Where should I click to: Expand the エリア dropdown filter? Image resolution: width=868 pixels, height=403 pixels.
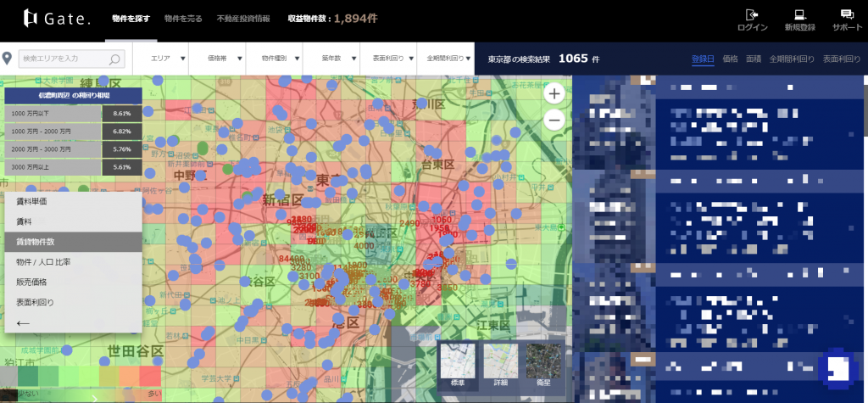point(164,59)
